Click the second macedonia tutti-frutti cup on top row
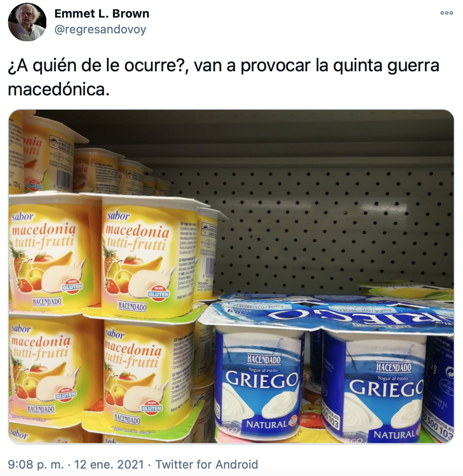 138,258
